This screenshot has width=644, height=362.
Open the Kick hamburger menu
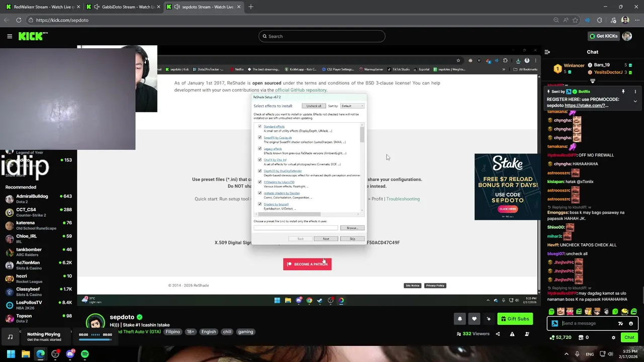coord(10,36)
